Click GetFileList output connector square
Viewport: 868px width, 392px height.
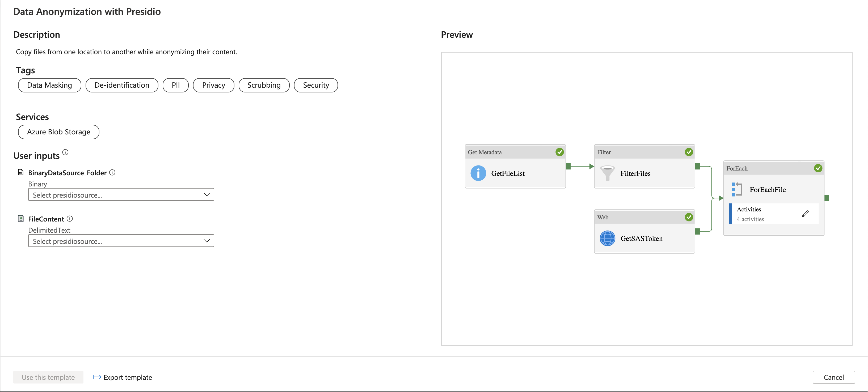(568, 166)
